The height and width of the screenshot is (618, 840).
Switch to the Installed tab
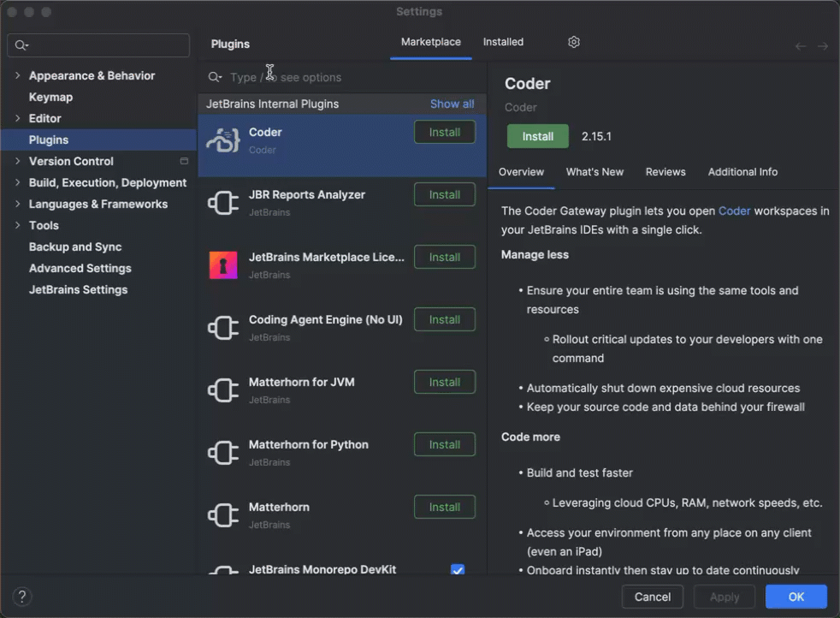503,41
